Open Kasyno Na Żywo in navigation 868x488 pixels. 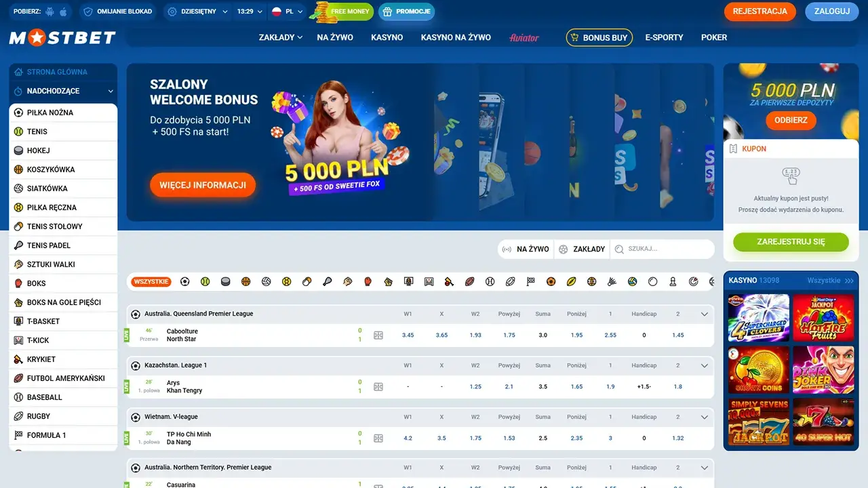coord(456,37)
